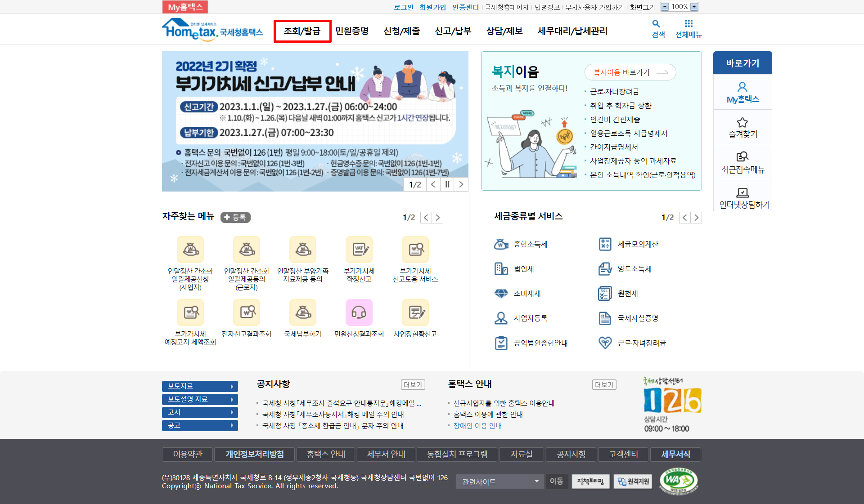The image size is (864, 504).
Task: Click the 부가가치세 확정신고 VAT icon
Action: pyautogui.click(x=359, y=250)
